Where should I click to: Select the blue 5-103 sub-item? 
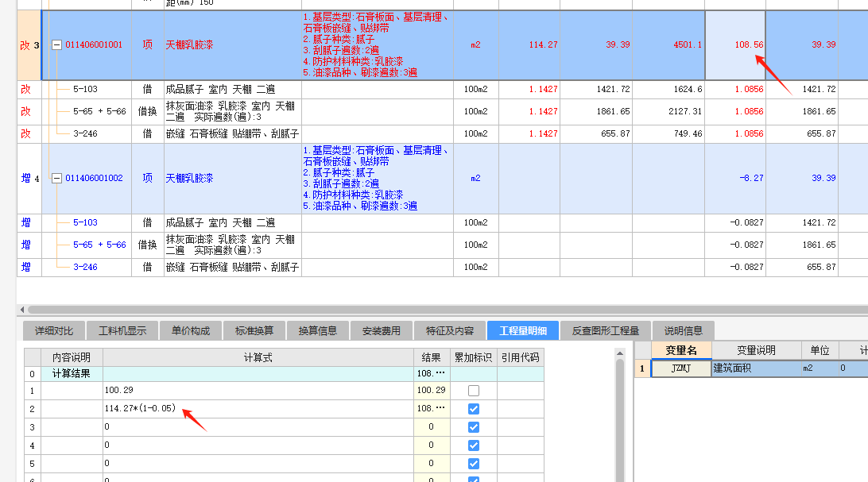(85, 222)
